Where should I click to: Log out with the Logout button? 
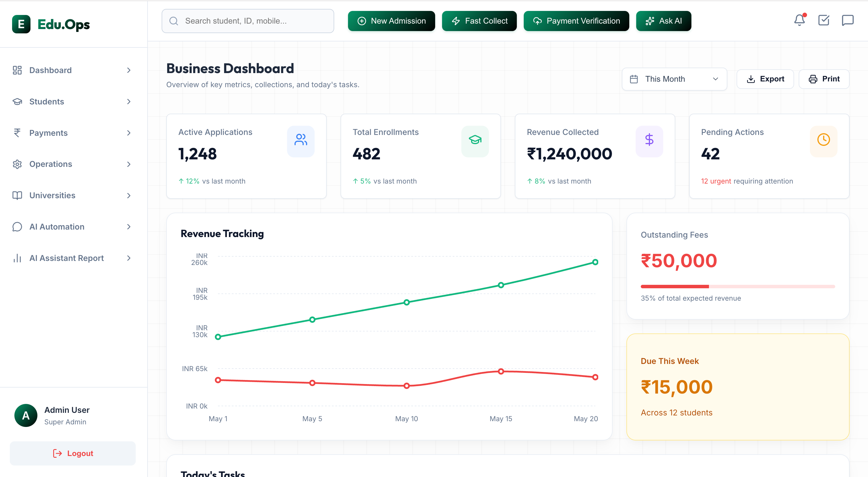(x=72, y=453)
